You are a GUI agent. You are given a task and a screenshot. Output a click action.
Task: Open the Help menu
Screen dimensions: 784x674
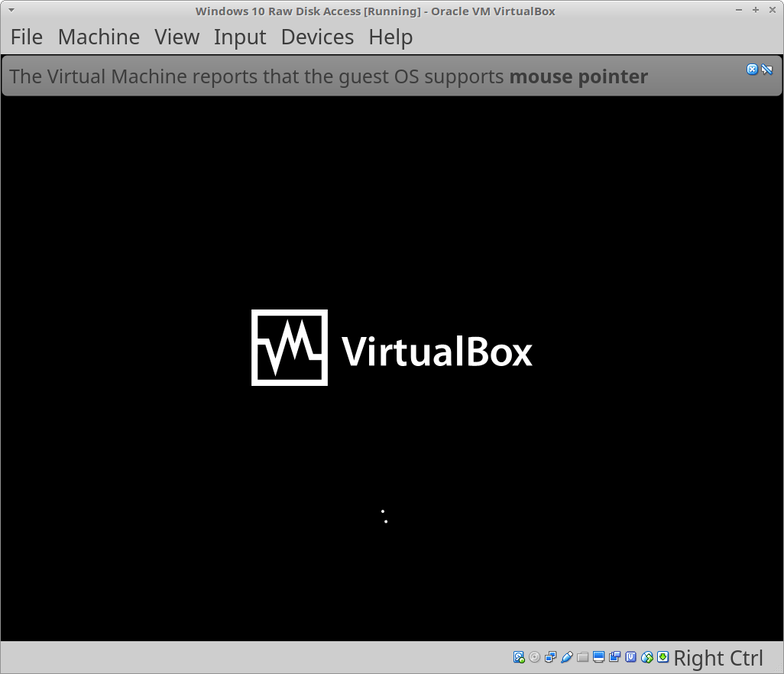click(390, 37)
